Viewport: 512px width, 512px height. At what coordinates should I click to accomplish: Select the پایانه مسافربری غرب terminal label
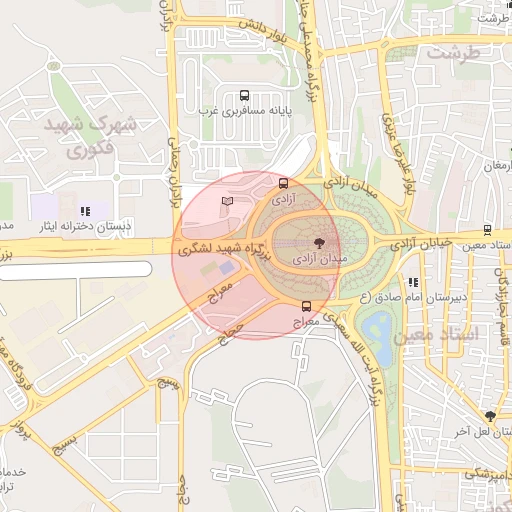point(245,110)
